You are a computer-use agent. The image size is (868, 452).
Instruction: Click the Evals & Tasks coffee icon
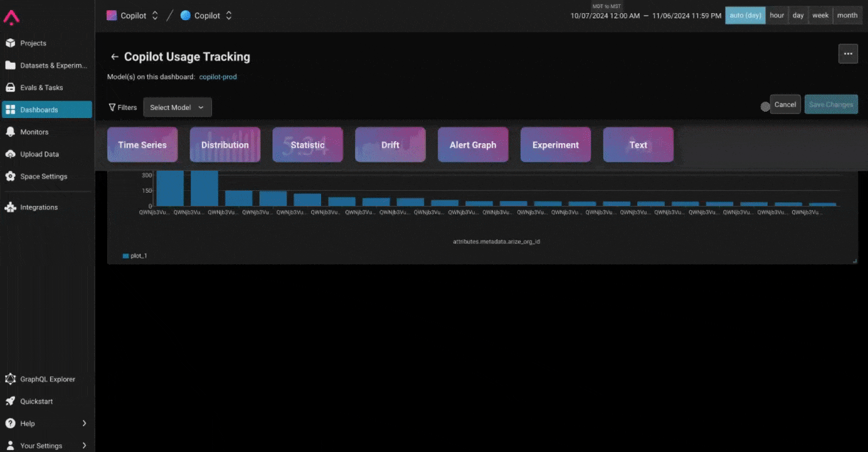tap(10, 87)
